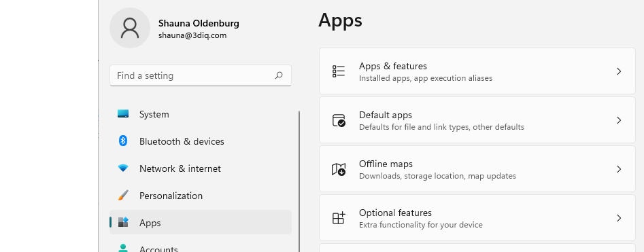Click 'Extra functionality for your device' text
Image resolution: width=644 pixels, height=252 pixels.
click(420, 225)
